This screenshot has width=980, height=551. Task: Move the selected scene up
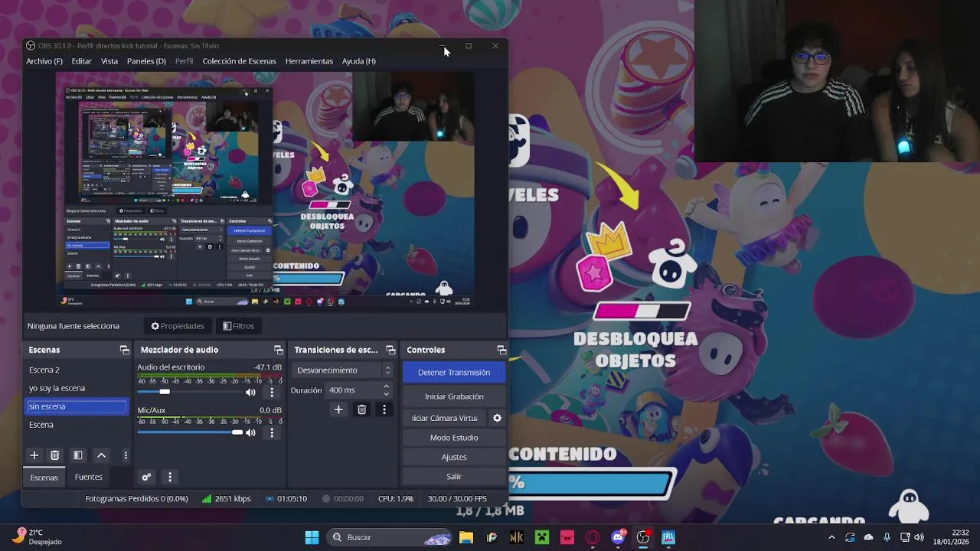point(101,455)
